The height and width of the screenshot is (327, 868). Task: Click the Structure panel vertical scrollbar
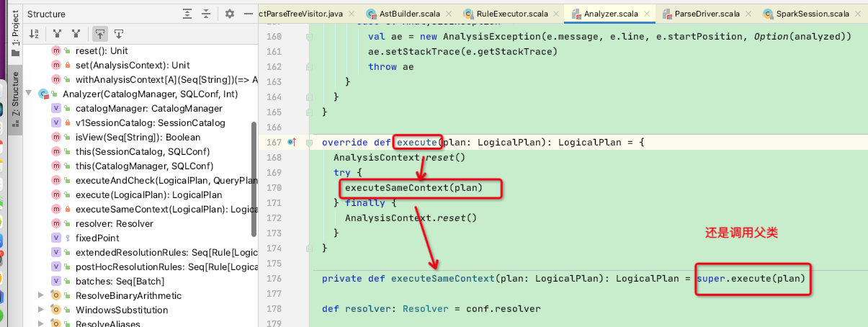254,179
